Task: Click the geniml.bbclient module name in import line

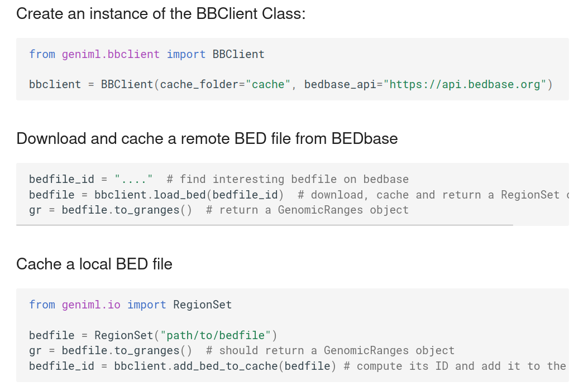Action: 111,54
